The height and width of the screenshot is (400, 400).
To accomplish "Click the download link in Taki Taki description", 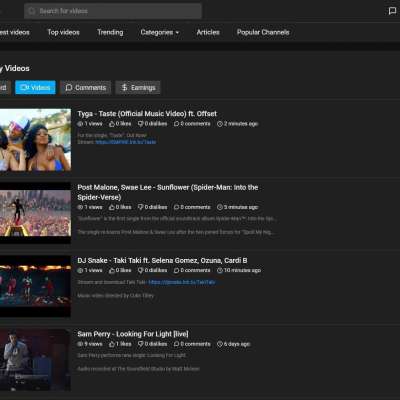I will [182, 282].
